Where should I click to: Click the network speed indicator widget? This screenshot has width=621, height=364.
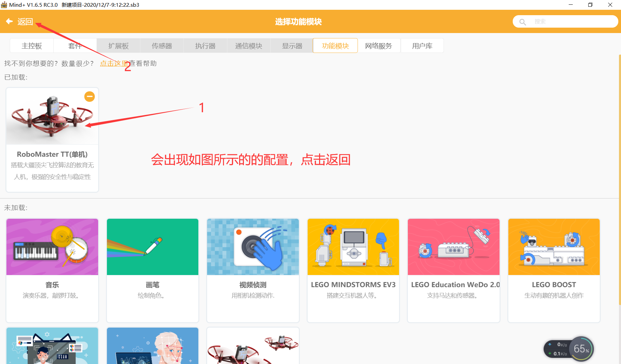pyautogui.click(x=558, y=349)
